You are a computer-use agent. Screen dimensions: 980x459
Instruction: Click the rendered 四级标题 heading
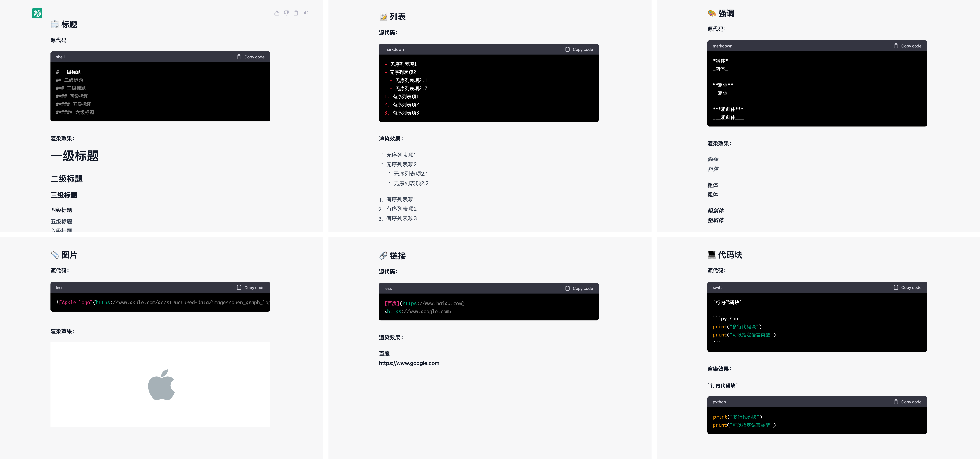click(61, 210)
